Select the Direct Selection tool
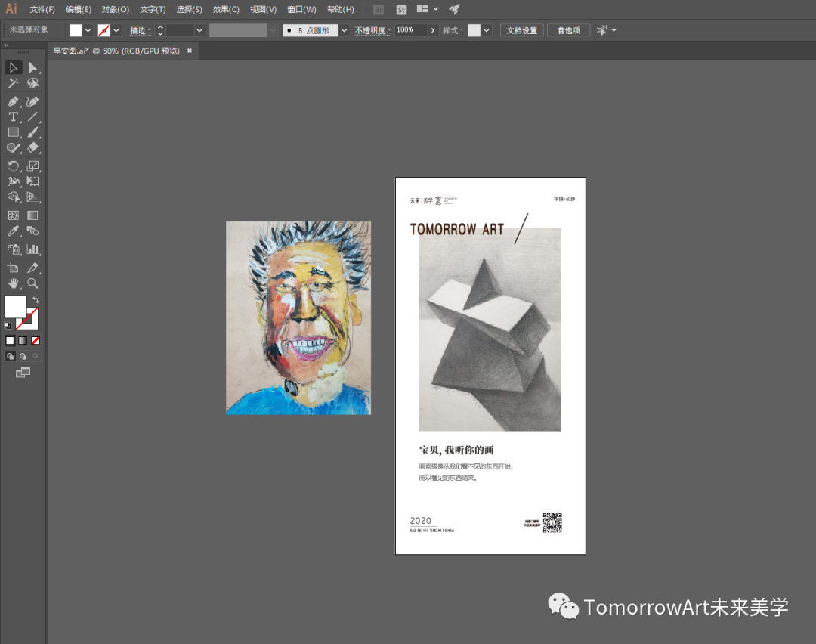 32,68
